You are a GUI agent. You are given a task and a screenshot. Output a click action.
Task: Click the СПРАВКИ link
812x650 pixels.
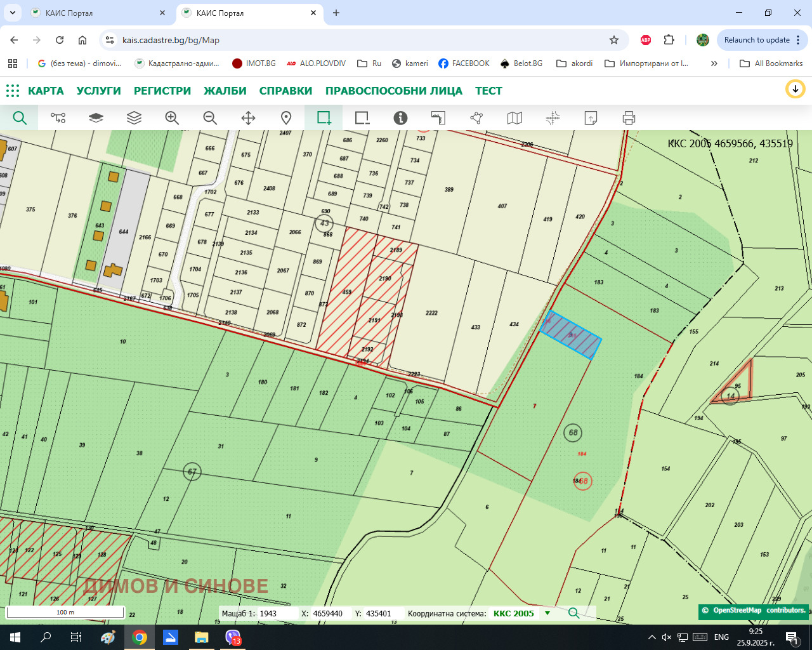pyautogui.click(x=285, y=91)
